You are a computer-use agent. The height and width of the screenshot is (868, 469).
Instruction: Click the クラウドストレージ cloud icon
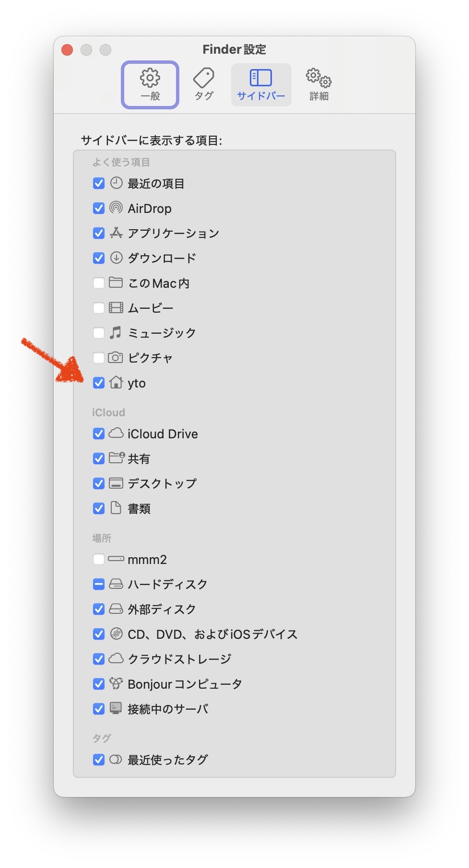[116, 658]
